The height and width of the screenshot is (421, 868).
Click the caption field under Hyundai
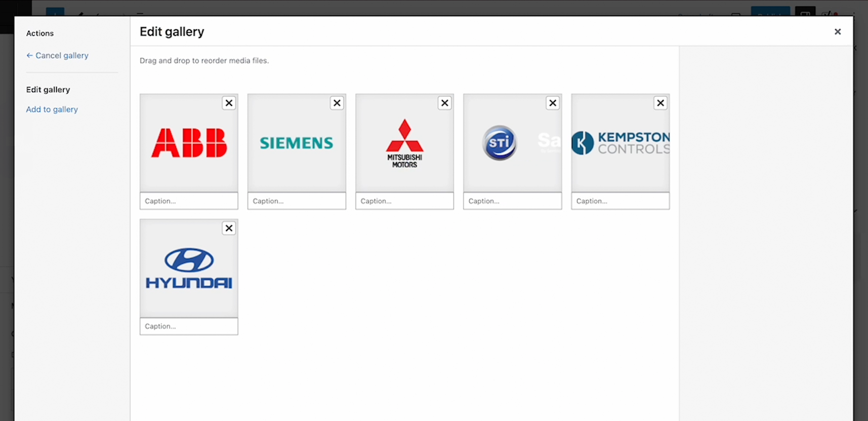189,326
